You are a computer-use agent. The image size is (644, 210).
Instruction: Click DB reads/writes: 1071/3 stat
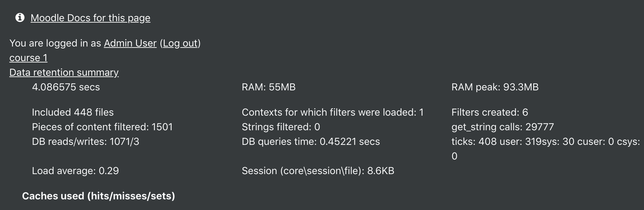(x=85, y=142)
